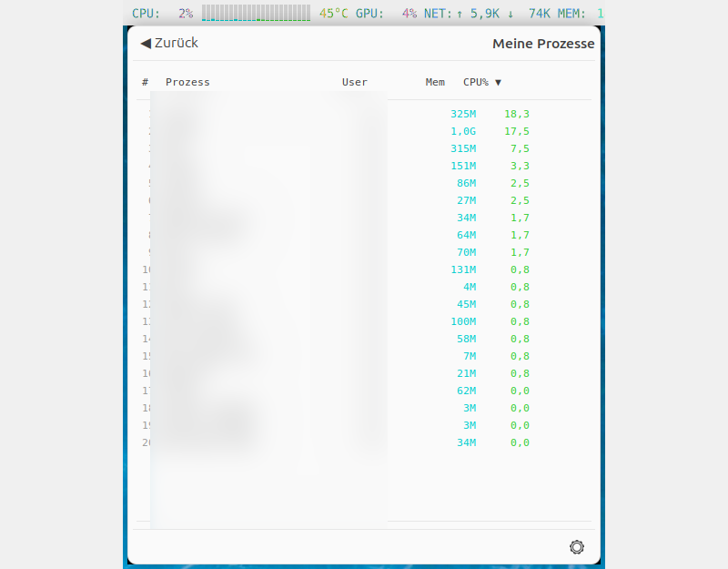Select the process using 1,0G memory
This screenshot has width=728, height=569.
coord(364,131)
